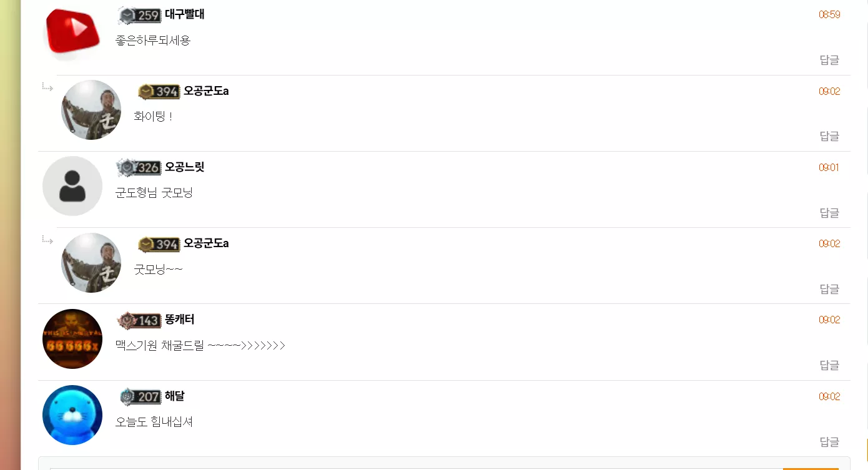The image size is (868, 470).
Task: Open 오공군도a's avatar on the 화이팅 reply
Action: pos(91,110)
